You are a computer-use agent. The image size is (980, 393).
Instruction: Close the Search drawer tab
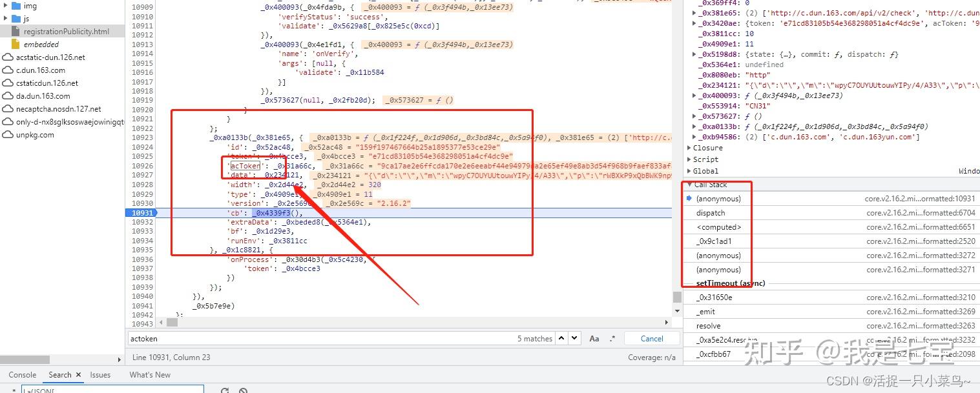78,374
